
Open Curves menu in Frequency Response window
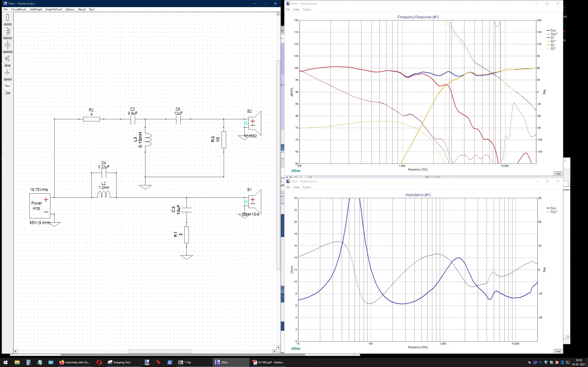tap(307, 9)
